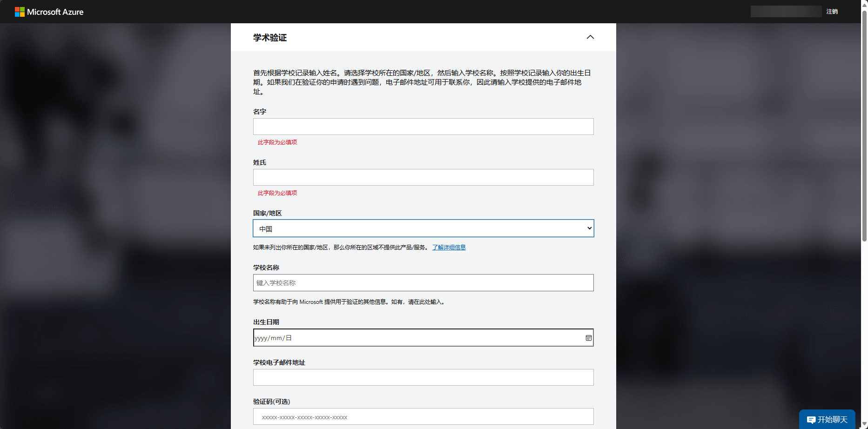Focus the 姓氏 text field
868x429 pixels.
[423, 177]
